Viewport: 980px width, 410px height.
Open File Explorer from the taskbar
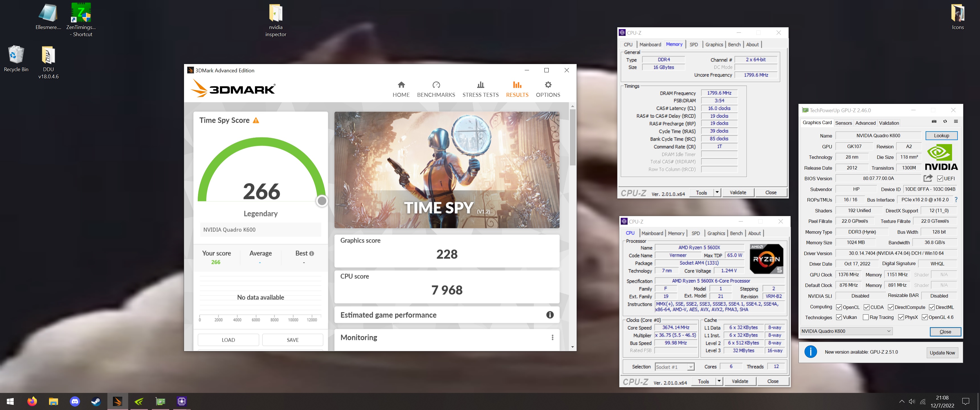(53, 401)
